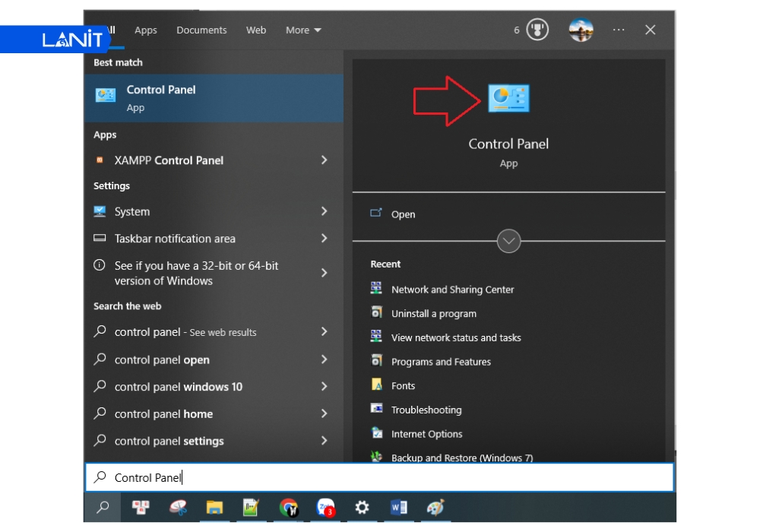Viewport: 760px width, 532px height.
Task: Open Google Chrome from the taskbar
Action: tap(288, 507)
